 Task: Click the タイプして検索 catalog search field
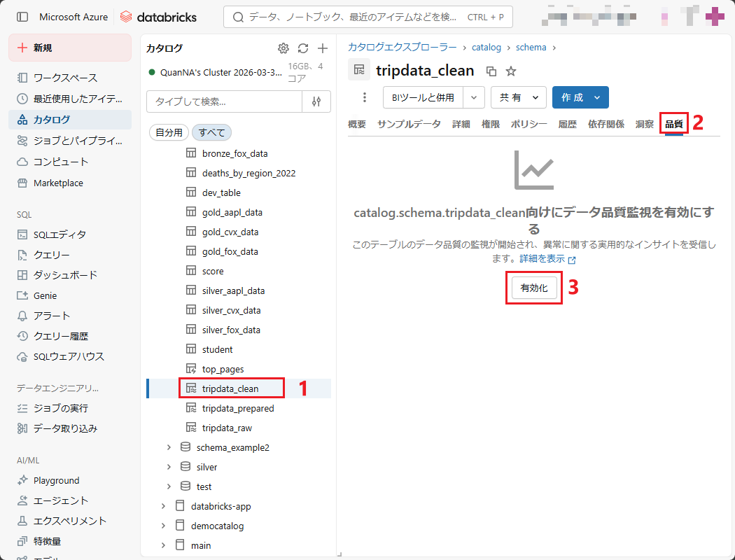[x=224, y=101]
